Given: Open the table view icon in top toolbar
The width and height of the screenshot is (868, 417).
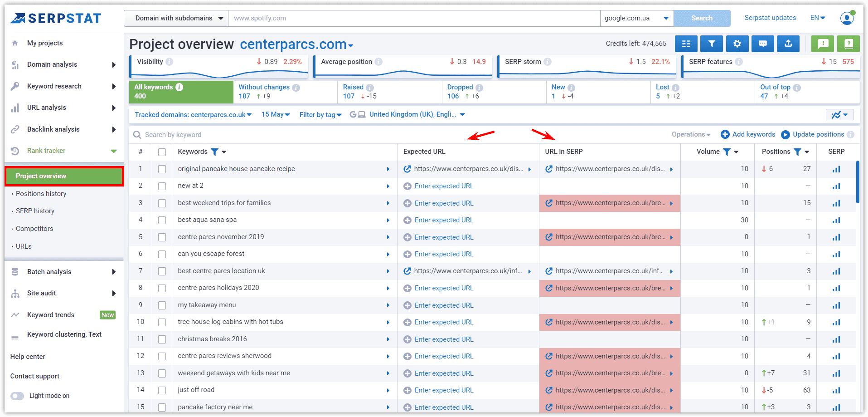Looking at the screenshot, I should 686,44.
